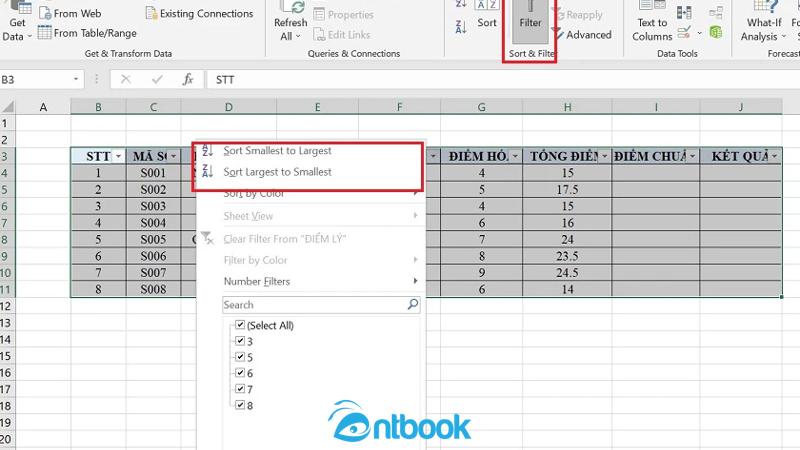
Task: Select total score cell 24.5
Action: 567,272
